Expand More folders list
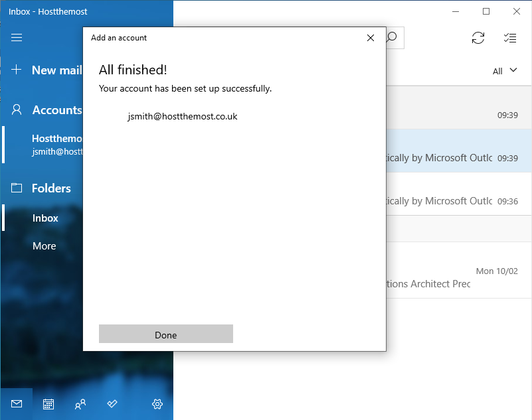The height and width of the screenshot is (420, 532). (44, 246)
